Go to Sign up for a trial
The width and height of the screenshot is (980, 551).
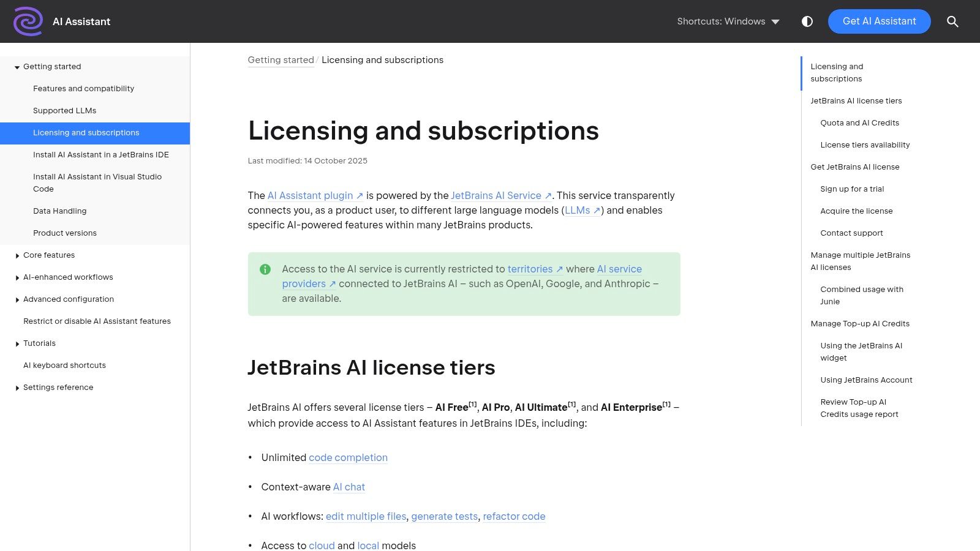click(852, 189)
